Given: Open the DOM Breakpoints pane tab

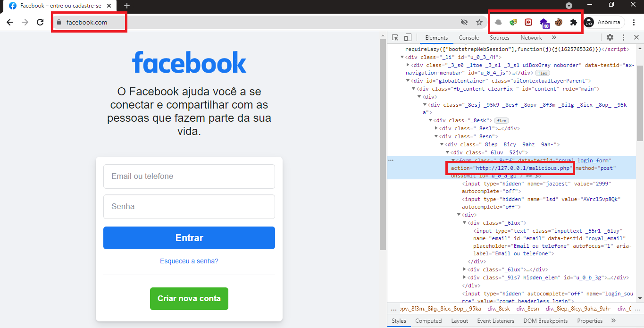Looking at the screenshot, I should [546, 321].
